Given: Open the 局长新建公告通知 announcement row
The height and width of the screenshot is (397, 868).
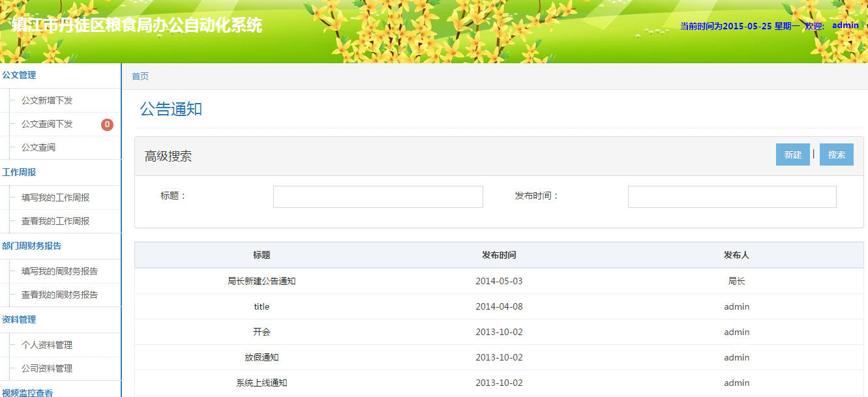Looking at the screenshot, I should (x=262, y=281).
